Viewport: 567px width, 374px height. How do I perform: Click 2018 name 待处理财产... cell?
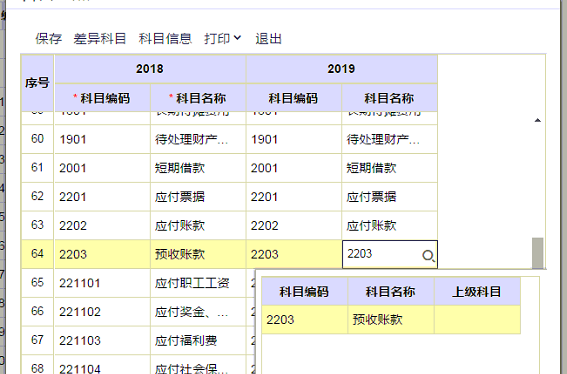coord(198,139)
